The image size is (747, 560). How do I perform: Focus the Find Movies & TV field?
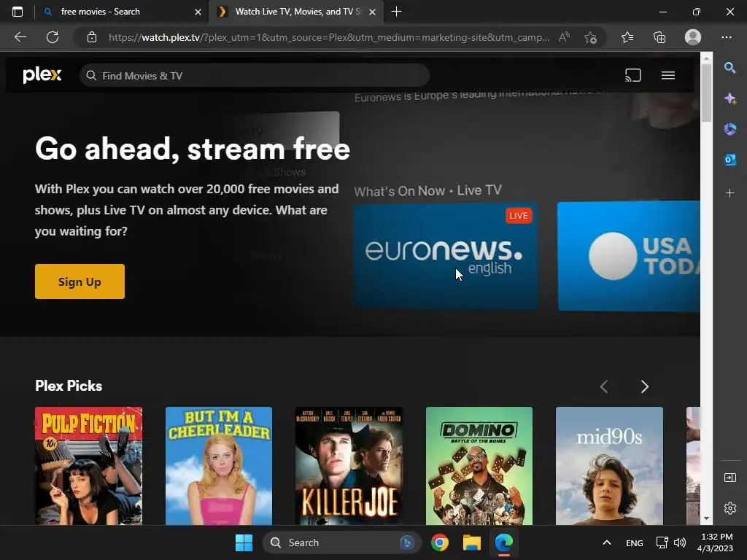point(255,76)
